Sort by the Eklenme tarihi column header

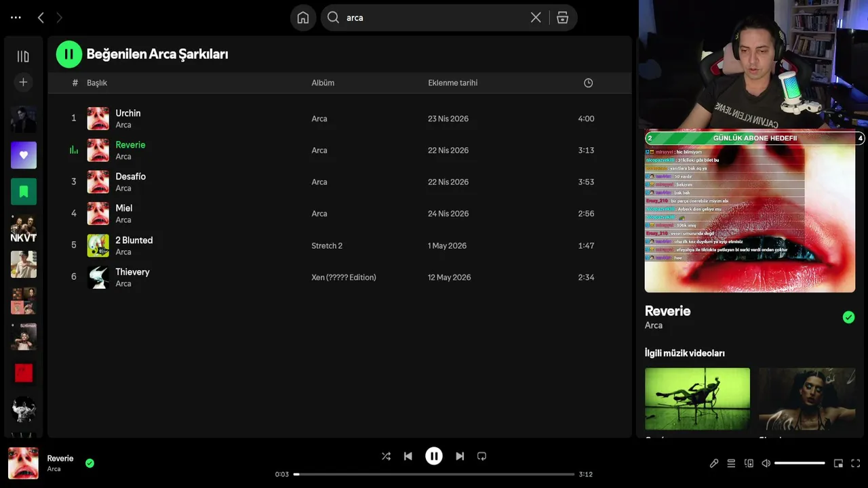[x=453, y=83]
